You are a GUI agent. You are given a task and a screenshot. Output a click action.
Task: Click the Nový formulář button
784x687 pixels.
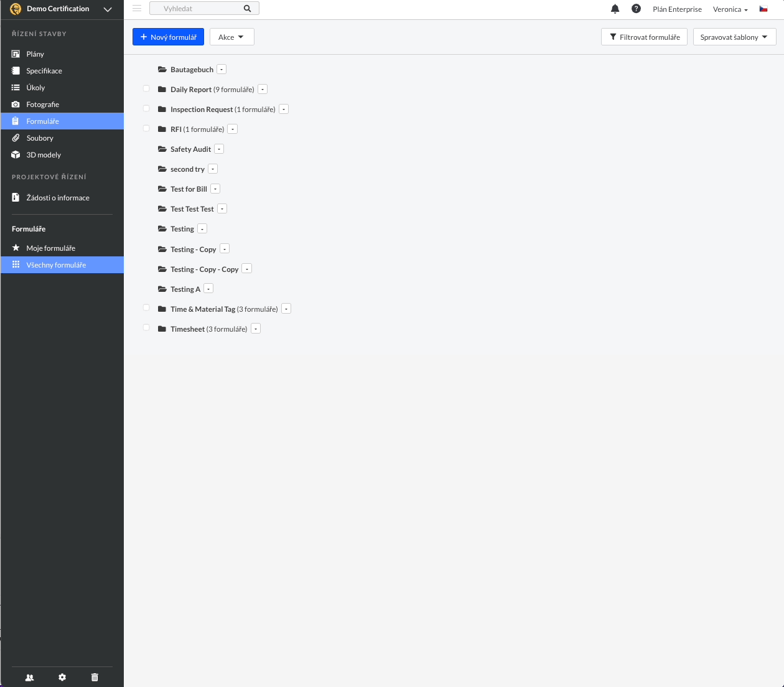[x=168, y=37]
